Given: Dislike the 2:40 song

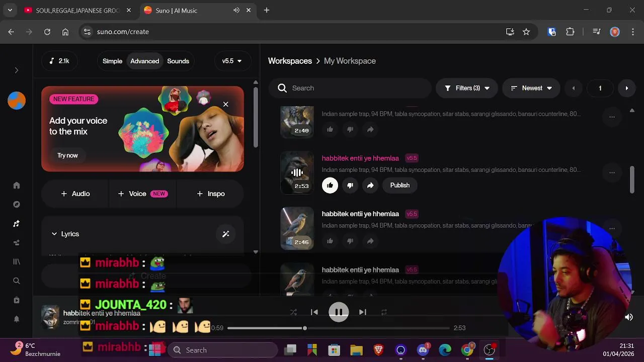Looking at the screenshot, I should 350,130.
